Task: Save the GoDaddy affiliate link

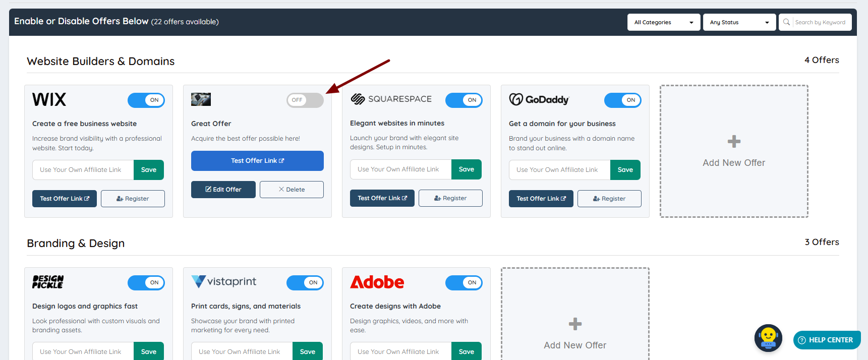Action: (625, 170)
